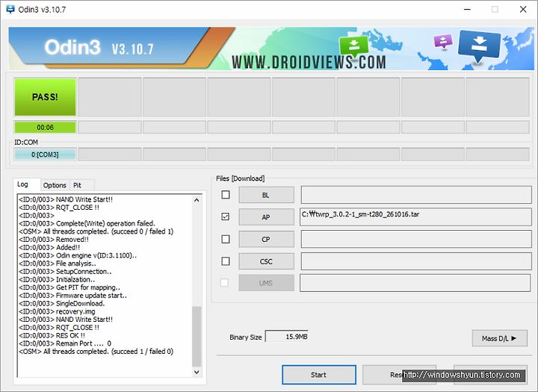Click the blue download icon in the banner
538x392 pixels.
coord(479,46)
